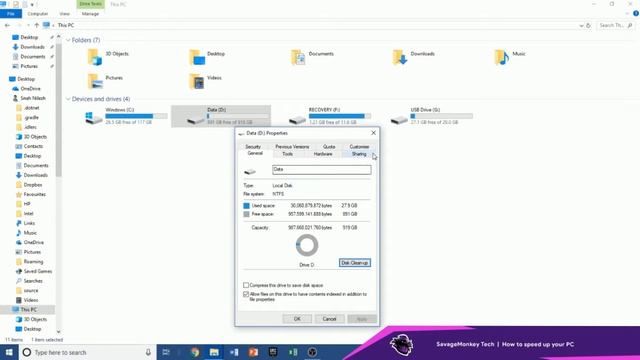Open the Videos folder icon in Folders
This screenshot has width=640, height=360.
click(x=197, y=81)
